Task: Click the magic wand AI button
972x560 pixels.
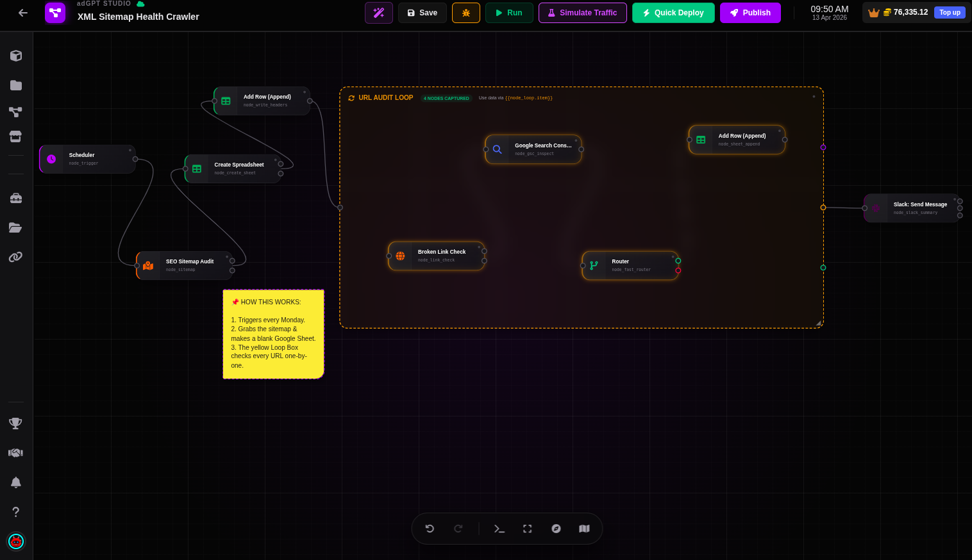Action: coord(378,13)
